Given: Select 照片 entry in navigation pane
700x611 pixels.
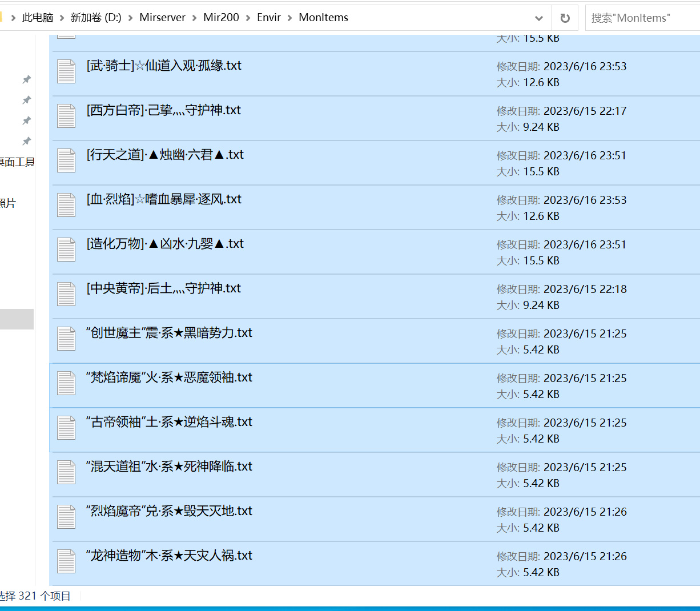Looking at the screenshot, I should [x=8, y=203].
